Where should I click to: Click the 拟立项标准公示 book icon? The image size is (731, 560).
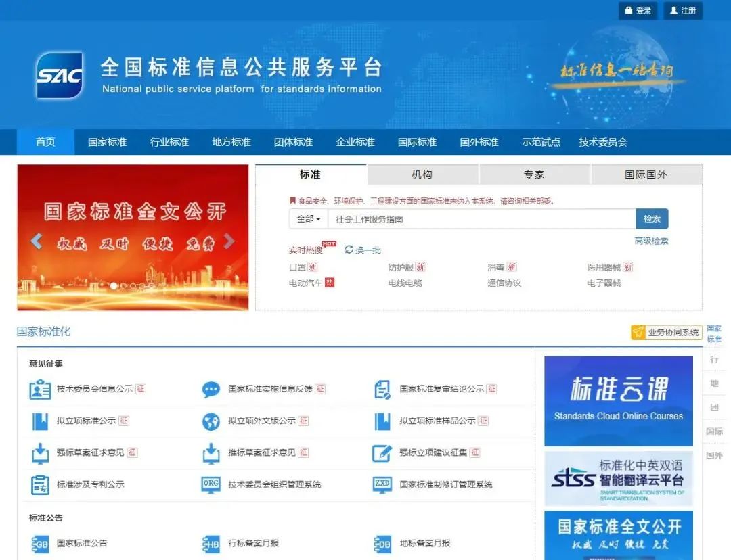tap(40, 421)
